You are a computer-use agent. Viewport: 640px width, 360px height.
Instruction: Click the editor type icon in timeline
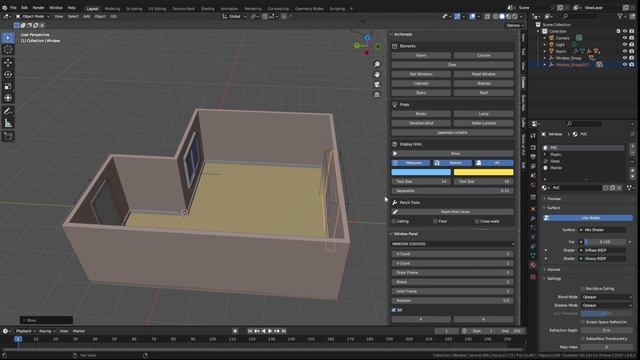point(6,331)
